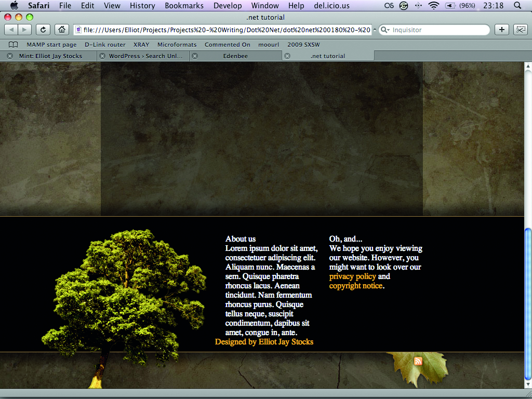This screenshot has width=532, height=399.
Task: Click the Oh, and... heading
Action: tap(345, 239)
